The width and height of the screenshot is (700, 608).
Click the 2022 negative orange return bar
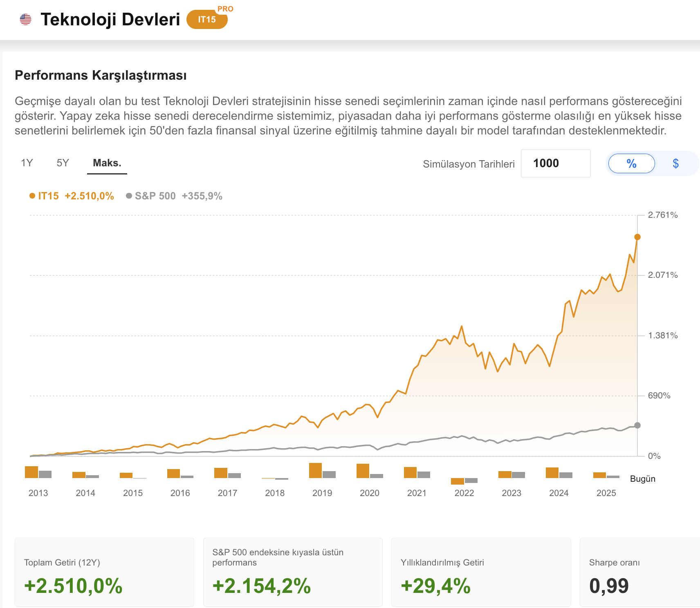[458, 481]
